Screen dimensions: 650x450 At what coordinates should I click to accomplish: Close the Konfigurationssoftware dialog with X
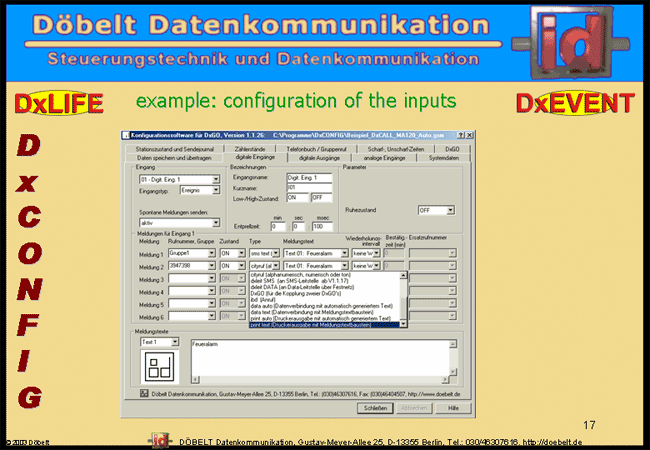pos(469,135)
